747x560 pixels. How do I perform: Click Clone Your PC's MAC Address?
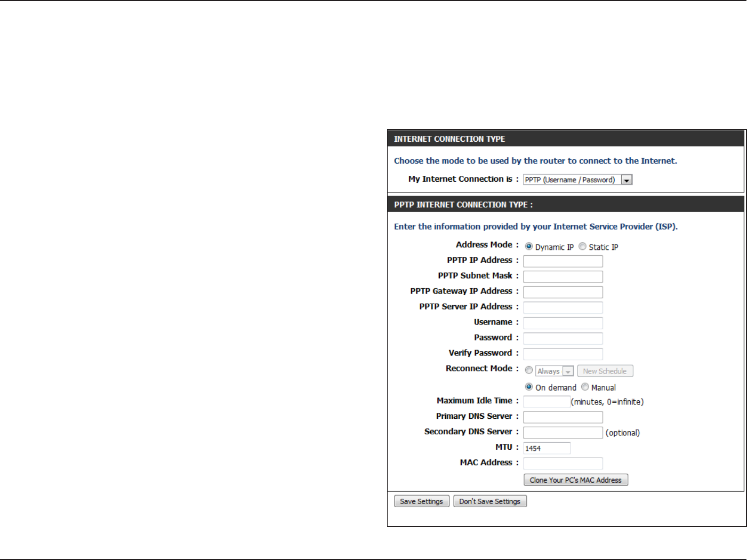click(576, 480)
